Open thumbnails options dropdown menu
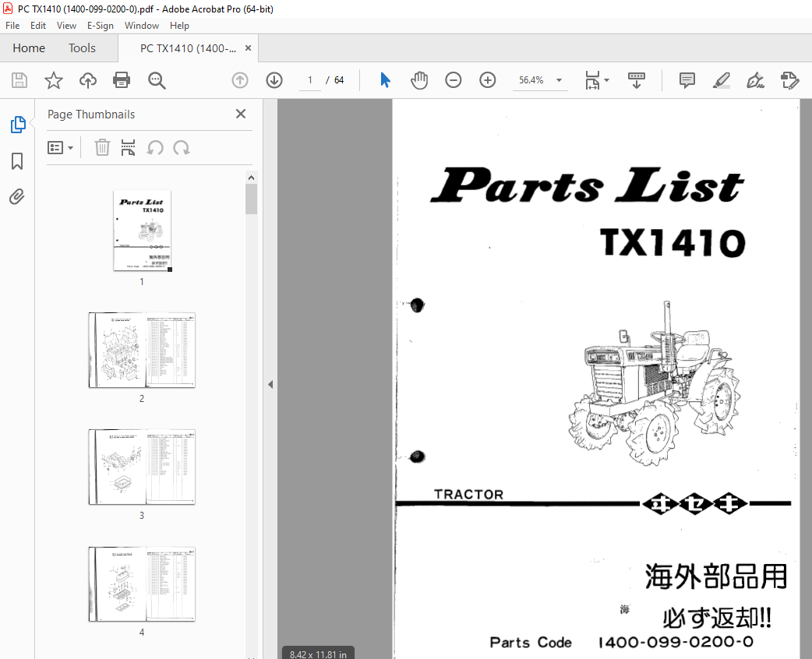812x659 pixels. click(60, 148)
